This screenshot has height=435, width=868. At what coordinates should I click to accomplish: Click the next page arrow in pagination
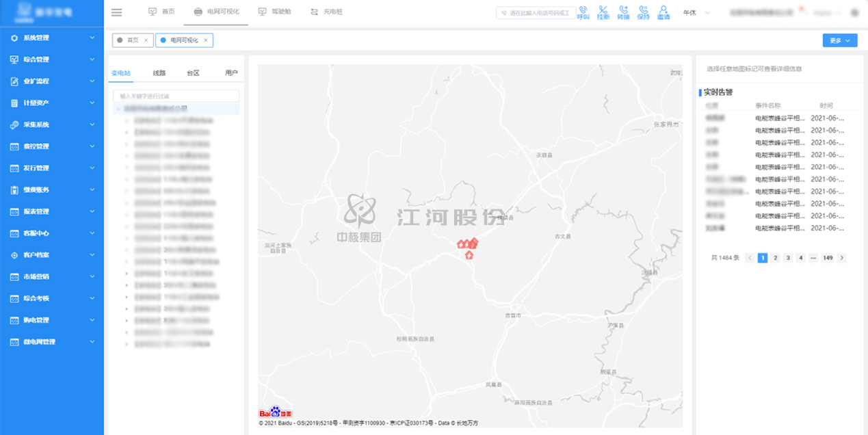click(x=842, y=258)
